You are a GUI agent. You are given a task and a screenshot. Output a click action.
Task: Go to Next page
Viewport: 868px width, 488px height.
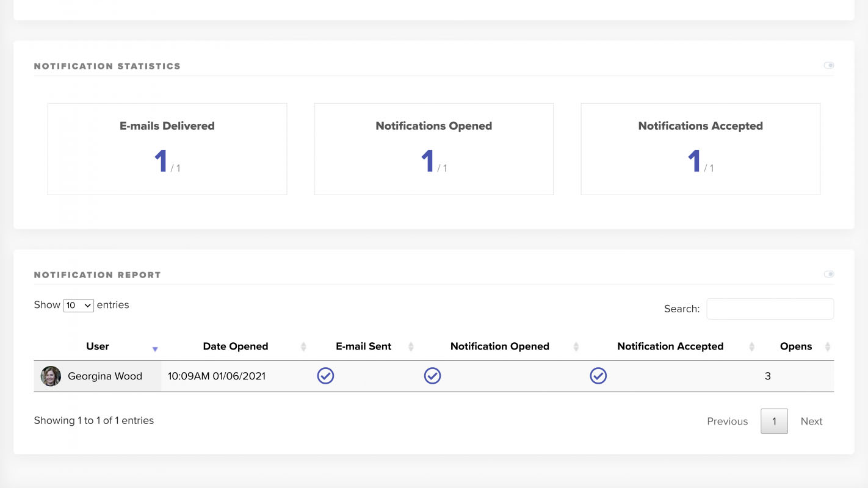pyautogui.click(x=811, y=421)
